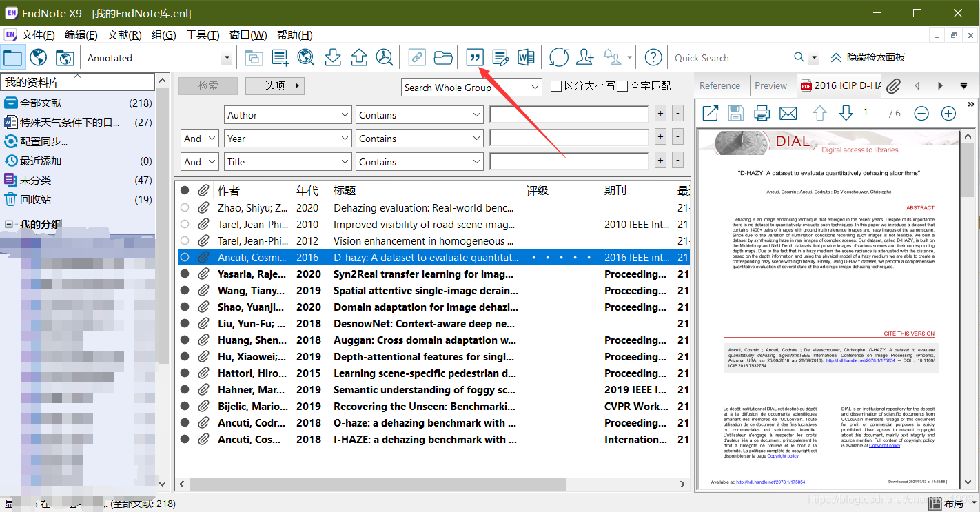Open the 文献(R) menu
The width and height of the screenshot is (980, 512).
[125, 35]
